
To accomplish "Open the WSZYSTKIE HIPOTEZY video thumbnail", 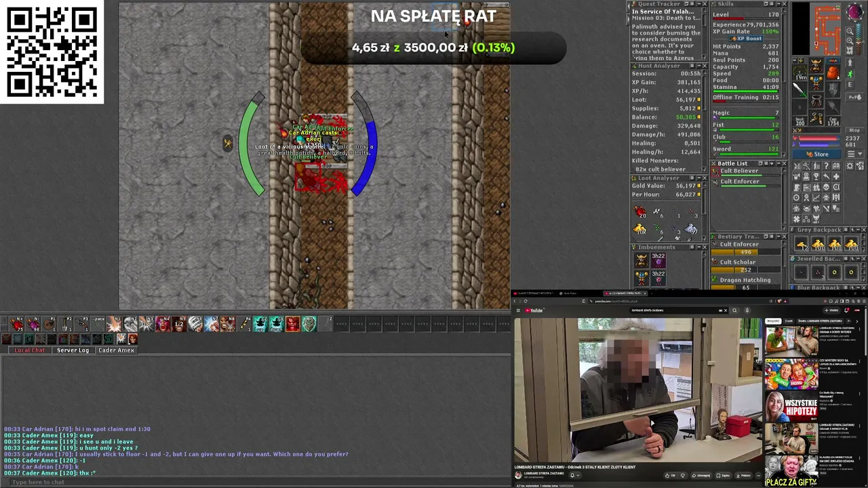I will [791, 407].
